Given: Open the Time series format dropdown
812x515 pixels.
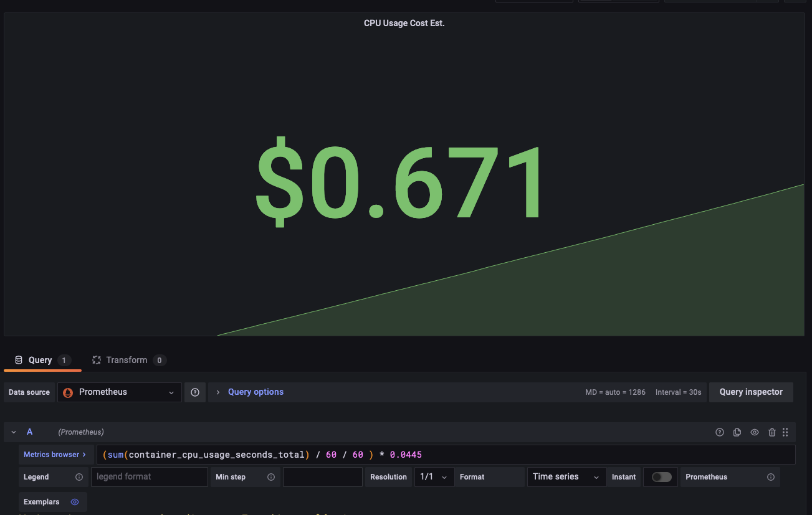Looking at the screenshot, I should pyautogui.click(x=566, y=476).
